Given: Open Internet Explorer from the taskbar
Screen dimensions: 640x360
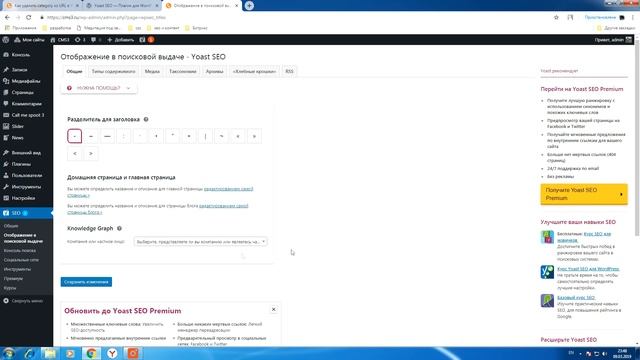Looking at the screenshot, I should (x=29, y=353).
